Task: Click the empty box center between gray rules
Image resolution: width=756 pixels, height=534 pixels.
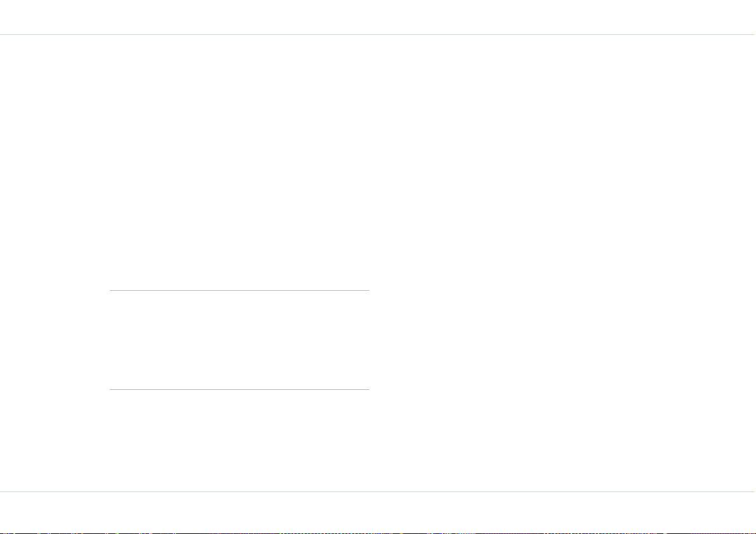Action: point(239,340)
